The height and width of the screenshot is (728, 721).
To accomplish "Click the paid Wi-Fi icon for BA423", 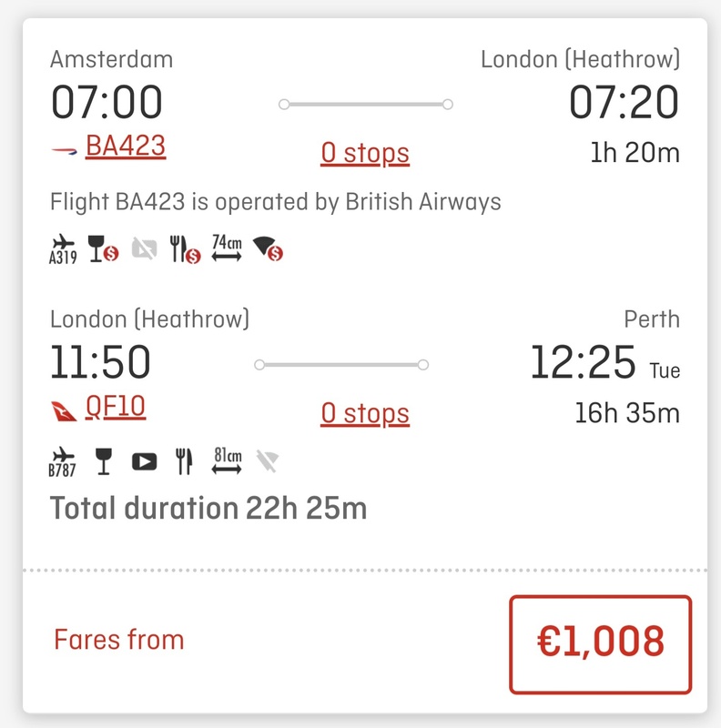I will pos(268,248).
